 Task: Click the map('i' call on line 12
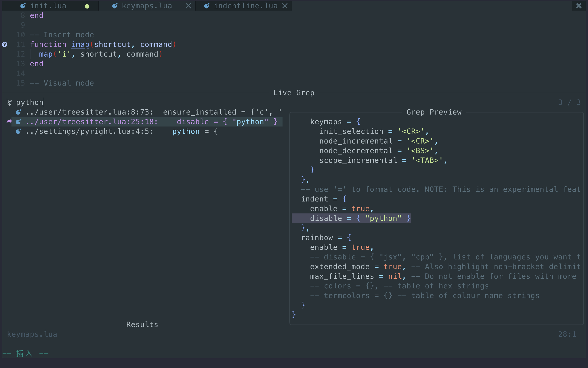tap(55, 54)
